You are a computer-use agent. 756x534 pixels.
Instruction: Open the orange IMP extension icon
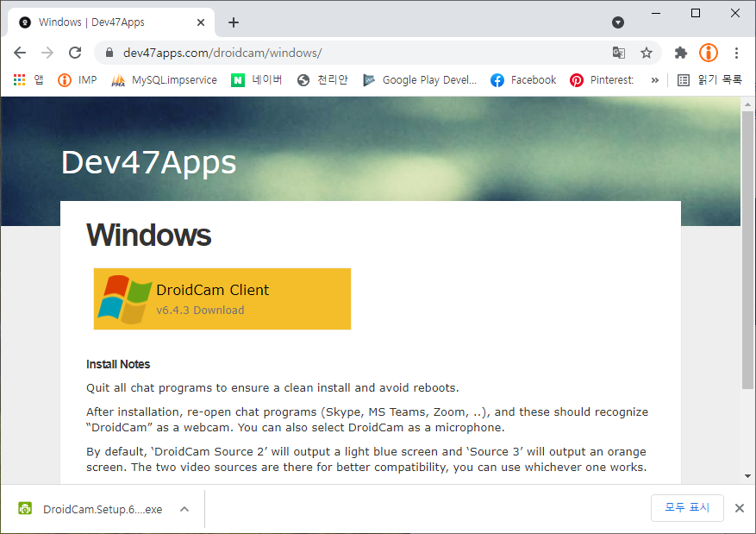(x=709, y=53)
